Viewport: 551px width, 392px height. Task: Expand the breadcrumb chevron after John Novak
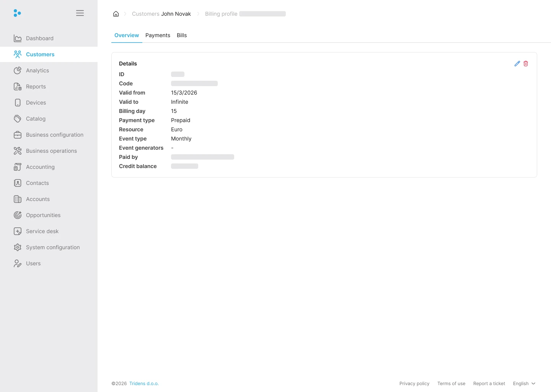(198, 14)
